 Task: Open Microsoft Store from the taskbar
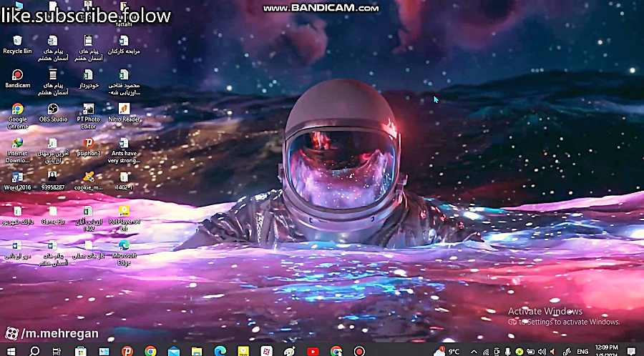(x=80, y=352)
